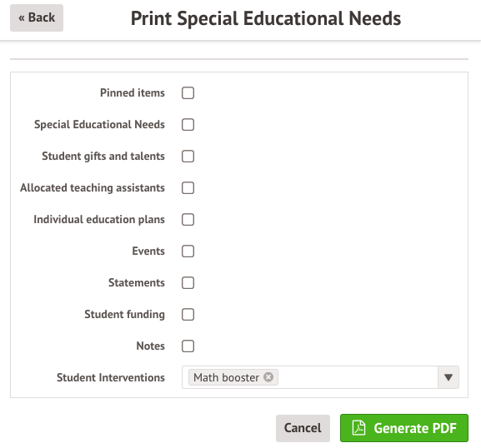
Task: Click the Print Special Educational Needs heading
Action: [x=266, y=18]
